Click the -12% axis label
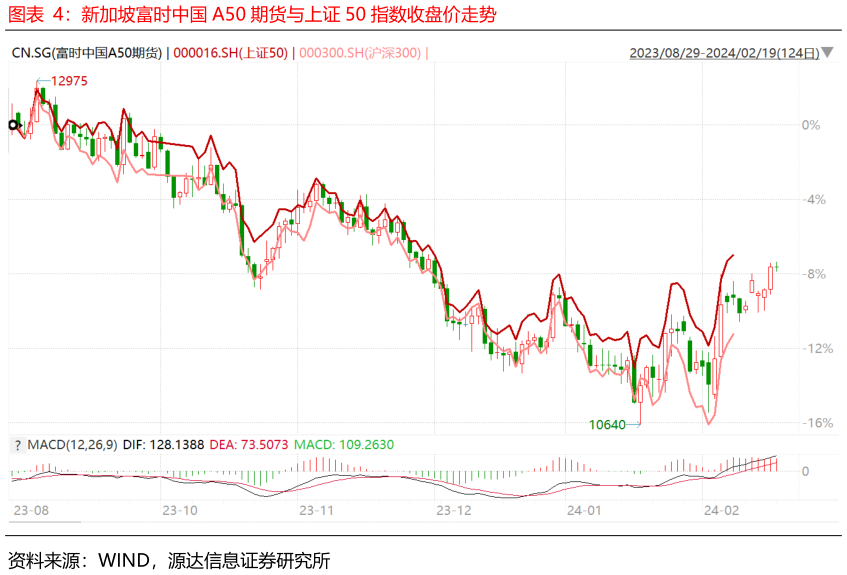This screenshot has height=575, width=847. [x=817, y=349]
